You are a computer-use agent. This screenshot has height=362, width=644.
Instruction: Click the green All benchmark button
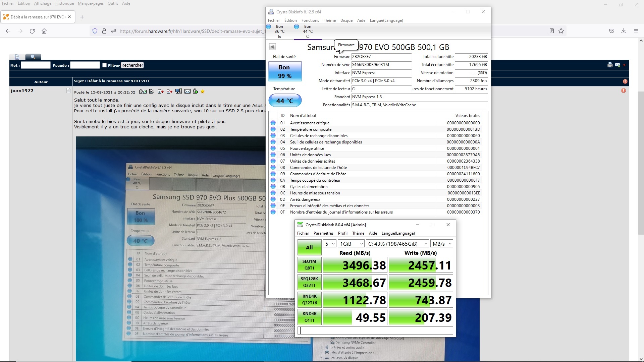[309, 247]
